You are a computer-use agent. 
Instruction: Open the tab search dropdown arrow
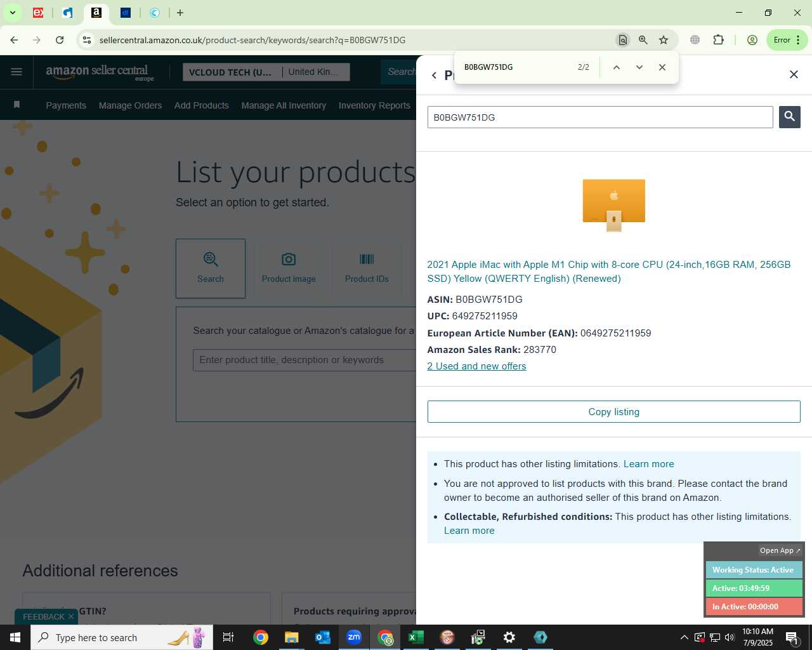(x=12, y=13)
